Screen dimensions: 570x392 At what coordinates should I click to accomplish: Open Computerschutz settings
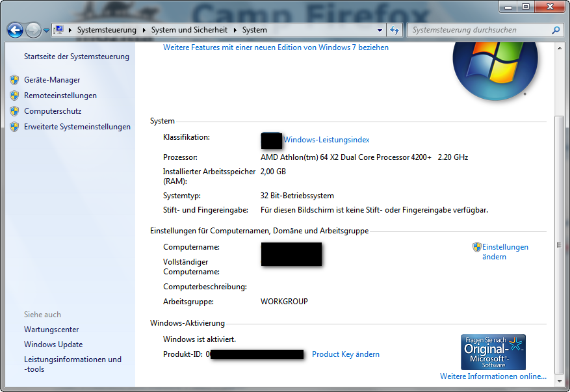coord(53,111)
